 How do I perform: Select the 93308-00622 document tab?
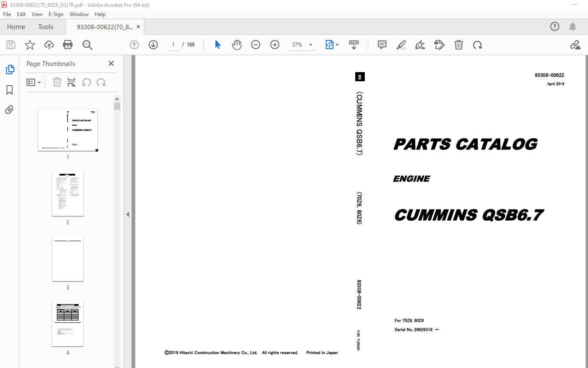tap(105, 27)
